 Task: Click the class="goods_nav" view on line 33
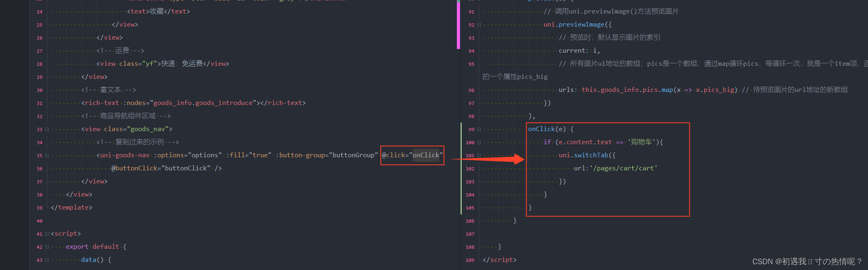(x=126, y=129)
